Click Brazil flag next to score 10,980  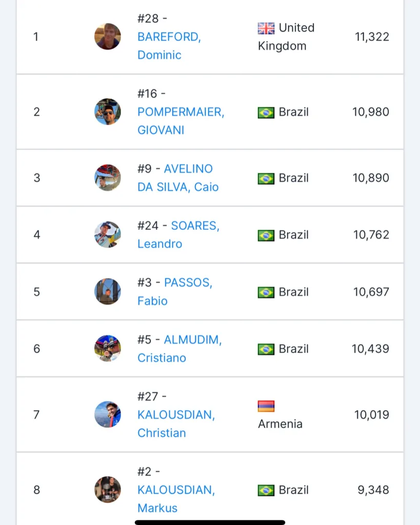[266, 112]
